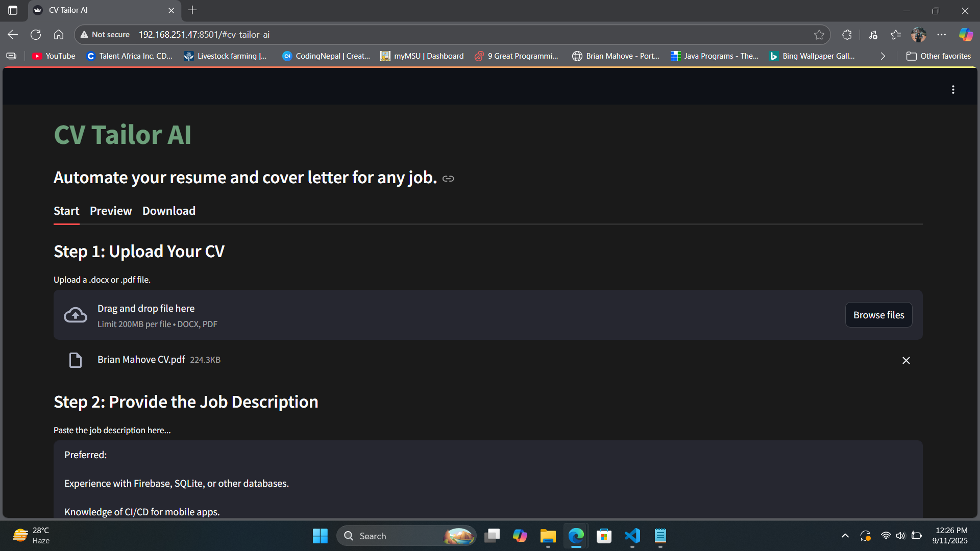
Task: Open the Windows Start menu
Action: pyautogui.click(x=320, y=536)
